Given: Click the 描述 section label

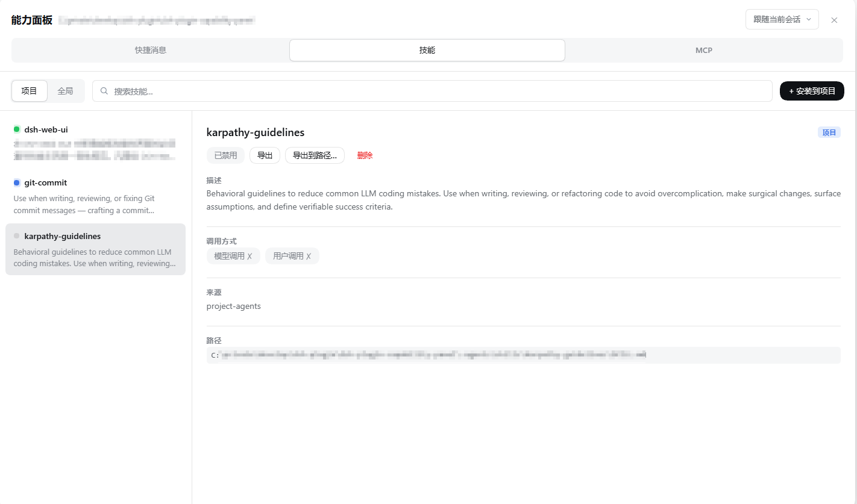Looking at the screenshot, I should click(214, 181).
